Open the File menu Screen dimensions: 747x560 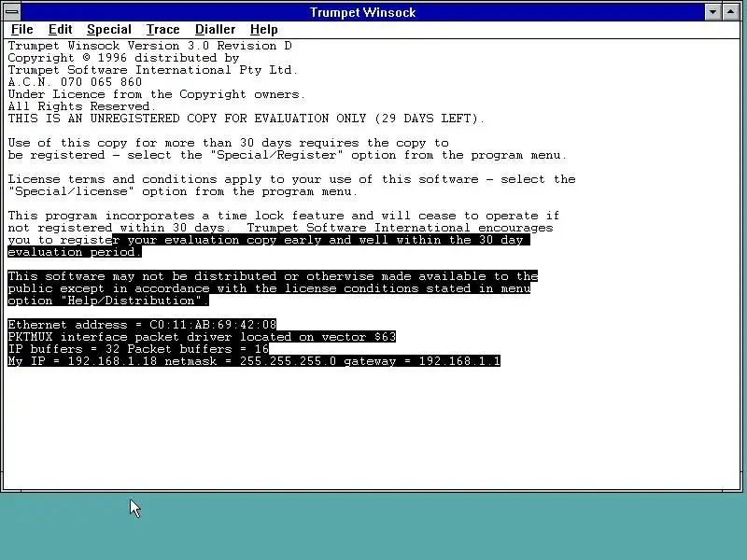[x=21, y=30]
